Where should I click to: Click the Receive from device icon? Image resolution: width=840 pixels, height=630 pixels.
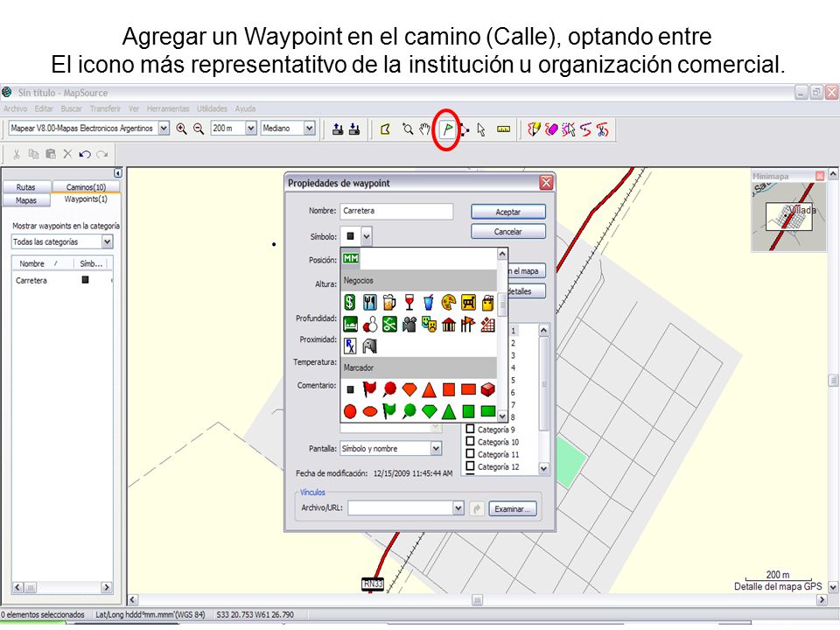coord(354,129)
